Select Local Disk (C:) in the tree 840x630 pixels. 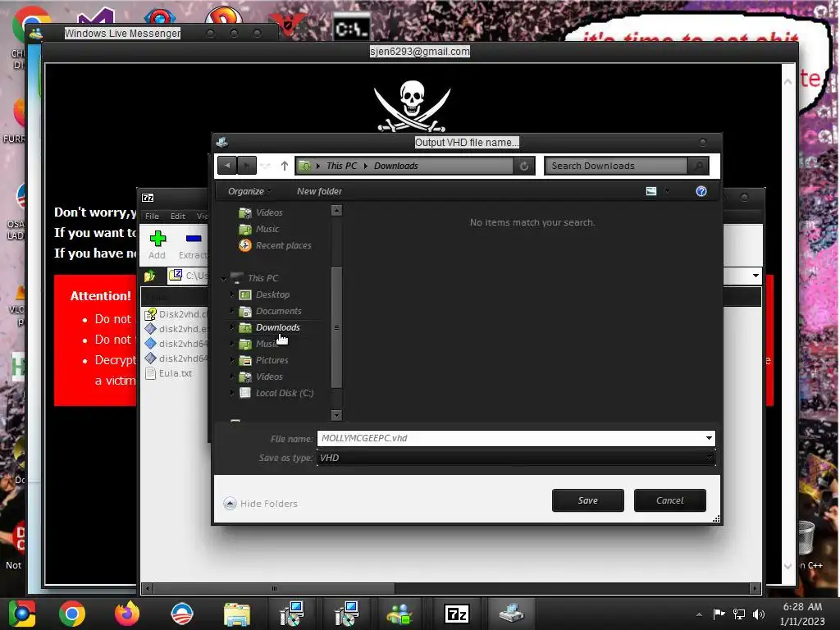coord(276,393)
